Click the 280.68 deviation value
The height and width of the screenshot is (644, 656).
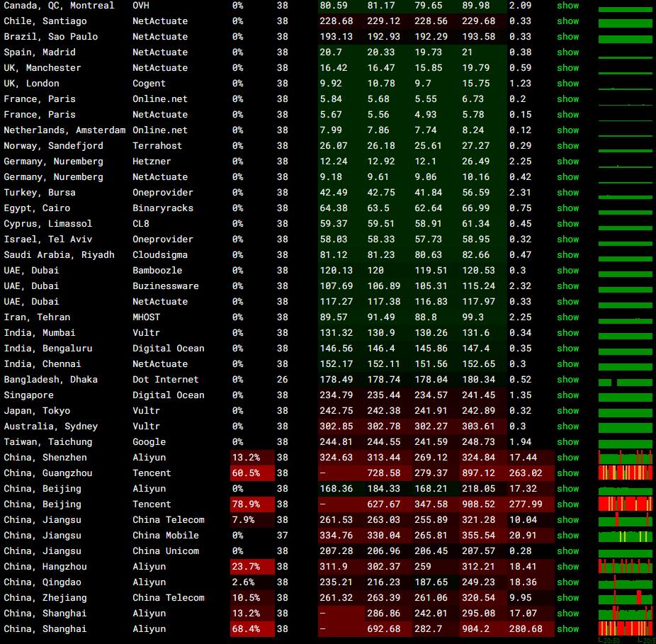pos(526,629)
